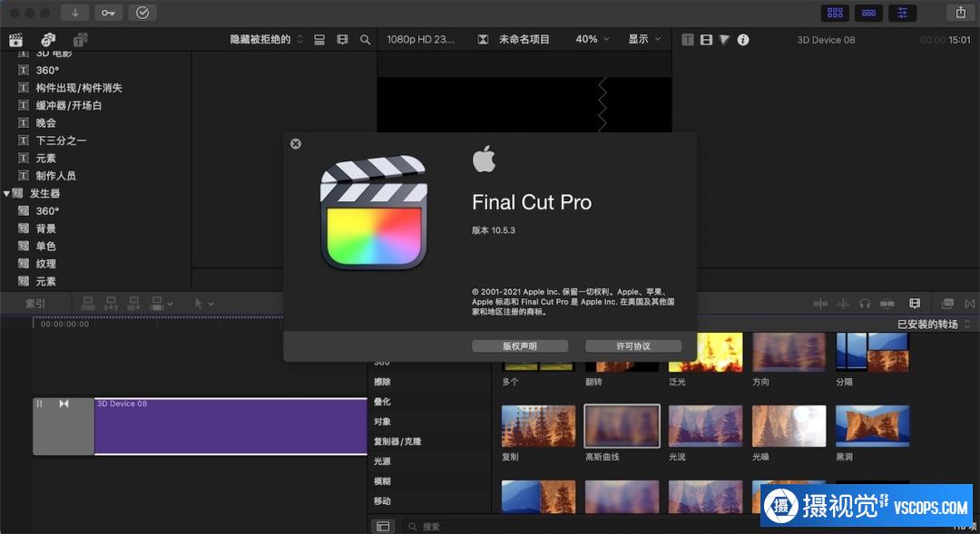Select the 制作人员 title category
Viewport: 980px width, 534px height.
pos(55,176)
